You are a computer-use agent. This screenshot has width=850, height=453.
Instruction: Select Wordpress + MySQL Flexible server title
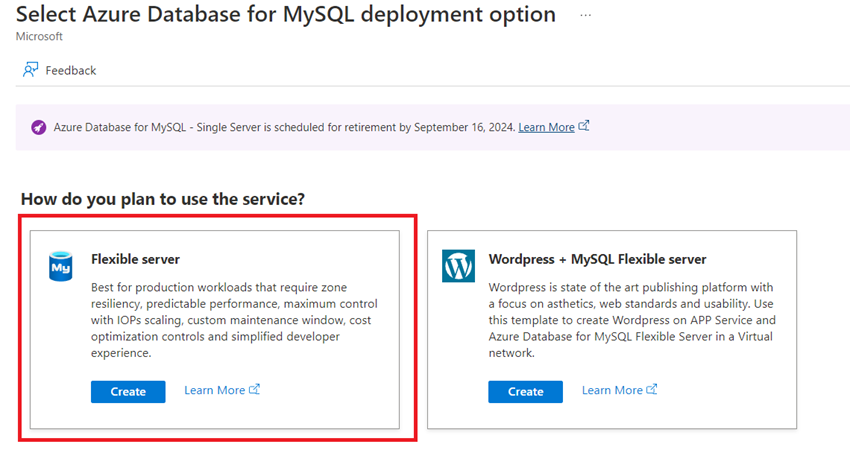(597, 260)
